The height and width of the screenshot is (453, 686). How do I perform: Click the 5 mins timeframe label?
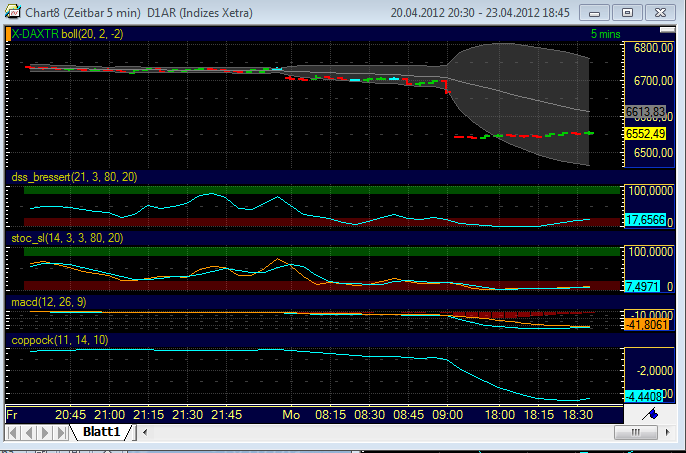pyautogui.click(x=606, y=34)
